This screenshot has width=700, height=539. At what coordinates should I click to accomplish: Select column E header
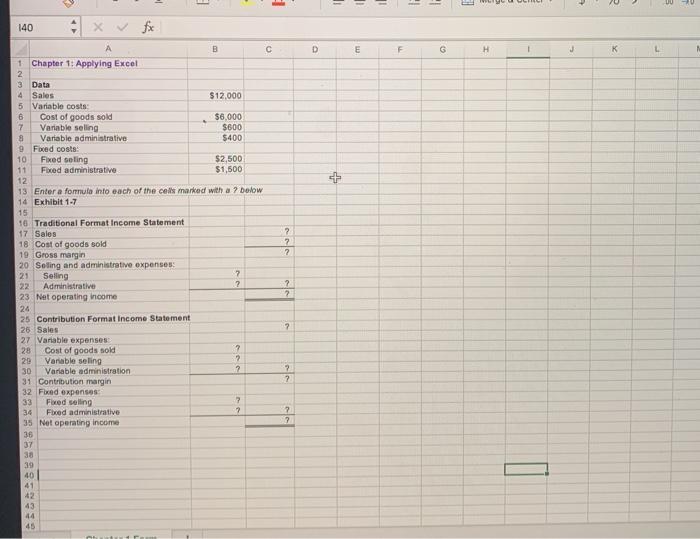(x=357, y=49)
